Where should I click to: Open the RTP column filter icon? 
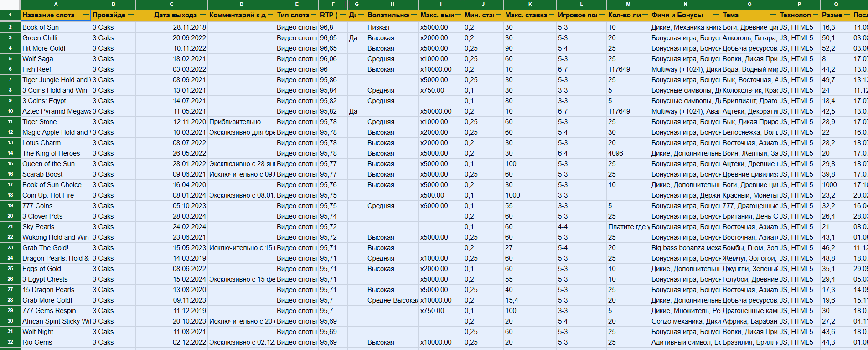pos(342,16)
